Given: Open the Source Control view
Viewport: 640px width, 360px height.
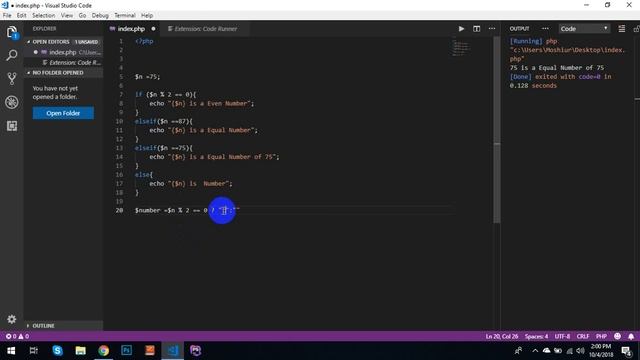Looking at the screenshot, I should (12, 78).
